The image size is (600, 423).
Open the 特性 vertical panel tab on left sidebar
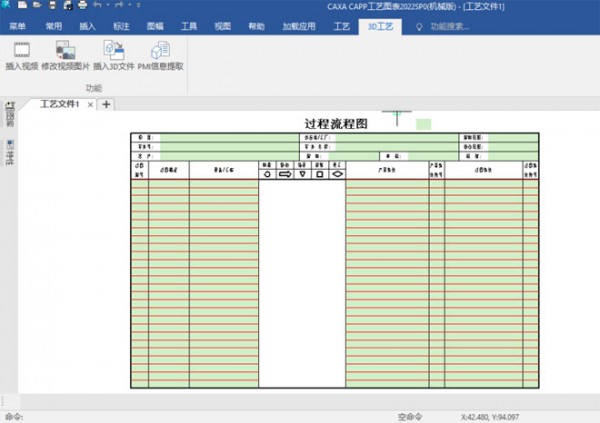[x=10, y=152]
